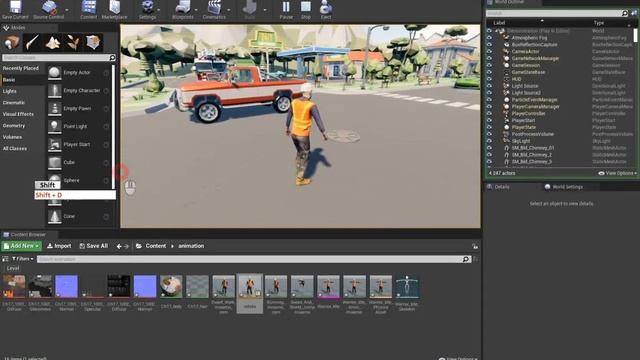
Task: Click the World Outliner search field
Action: (557, 13)
